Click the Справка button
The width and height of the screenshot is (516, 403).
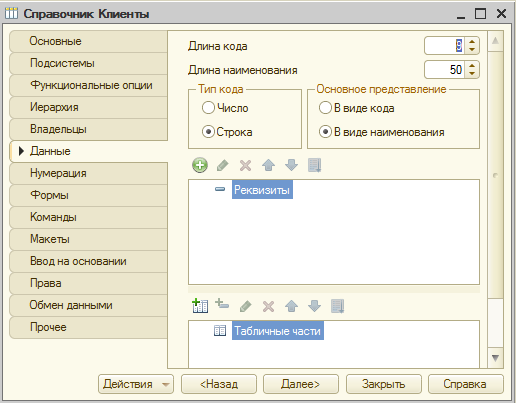point(465,384)
